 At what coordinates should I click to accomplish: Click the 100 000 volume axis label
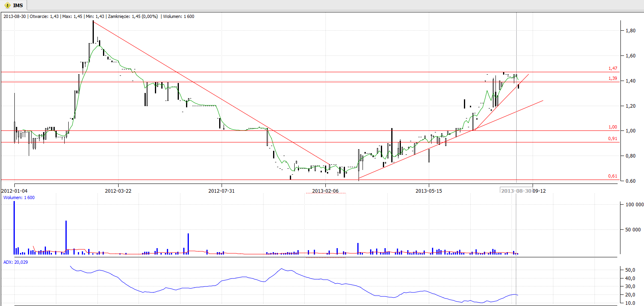634,205
